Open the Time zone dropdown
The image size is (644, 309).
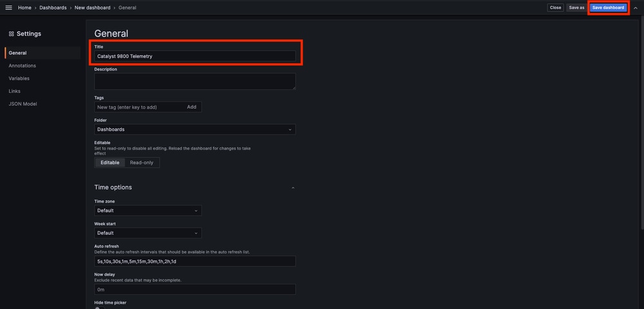148,211
